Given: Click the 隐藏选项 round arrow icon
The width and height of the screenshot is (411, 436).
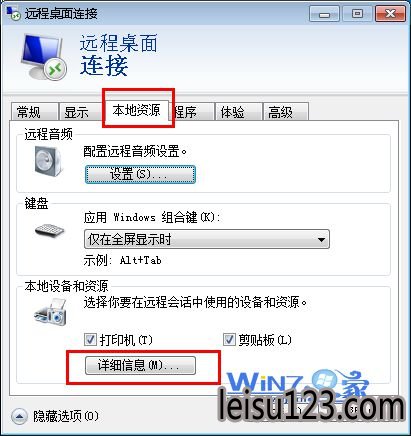Looking at the screenshot, I should [x=19, y=416].
